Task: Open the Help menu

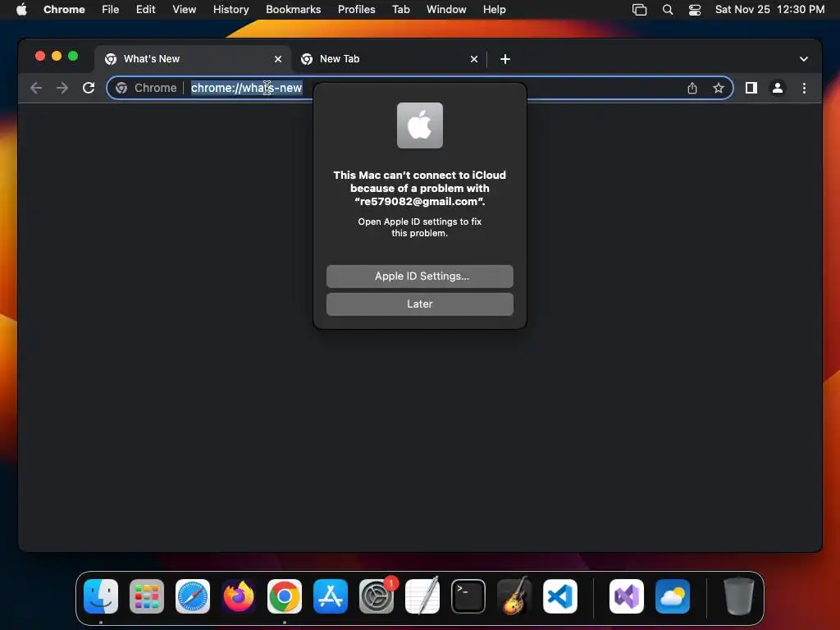Action: (494, 10)
